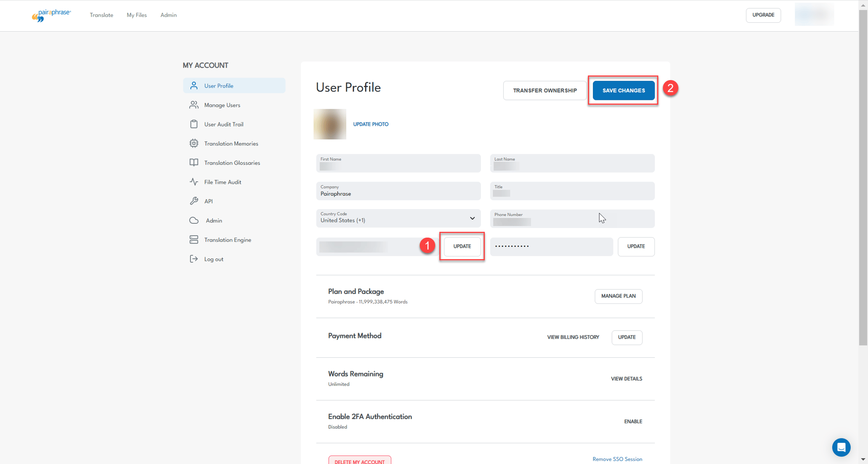
Task: Click UPDATE button next to email field
Action: [x=462, y=247]
